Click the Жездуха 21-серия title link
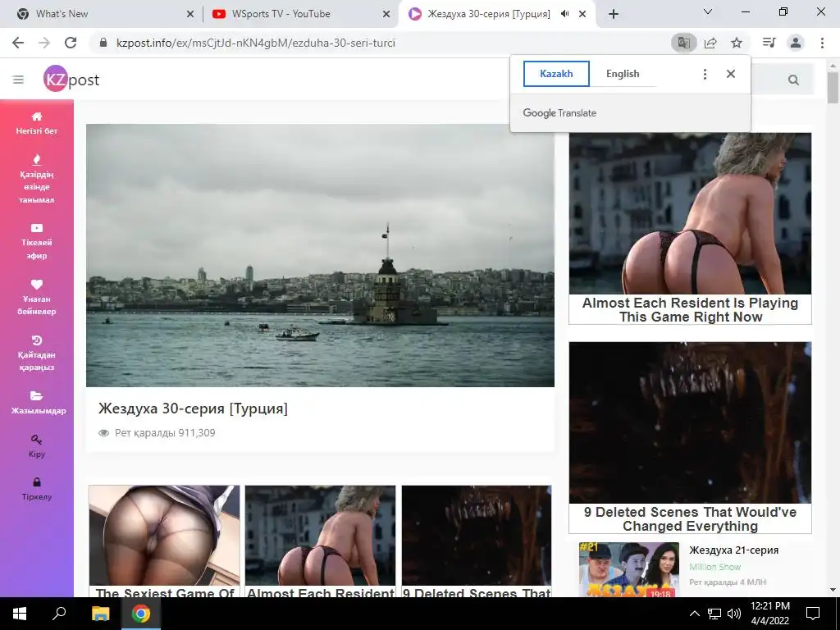This screenshot has height=630, width=840. pyautogui.click(x=734, y=550)
